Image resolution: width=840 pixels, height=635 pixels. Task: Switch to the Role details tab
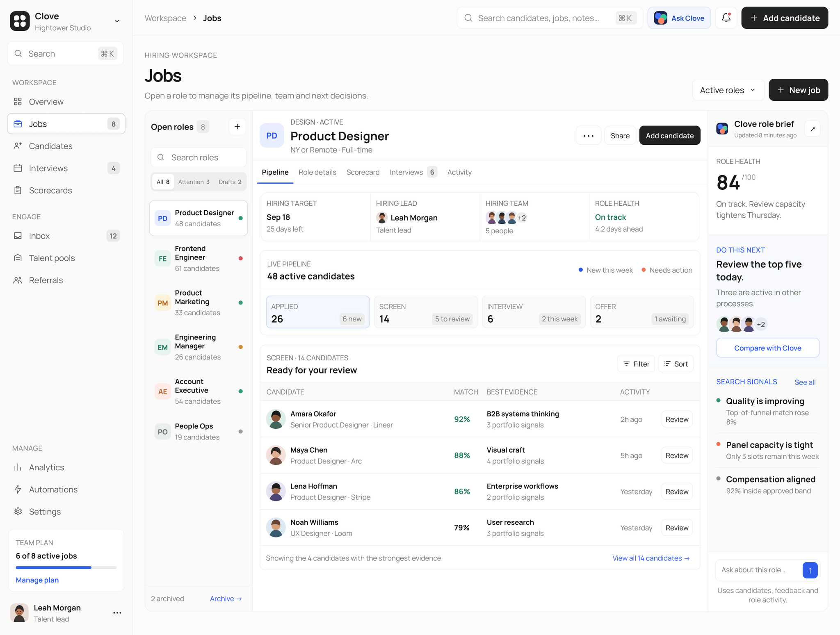coord(317,172)
